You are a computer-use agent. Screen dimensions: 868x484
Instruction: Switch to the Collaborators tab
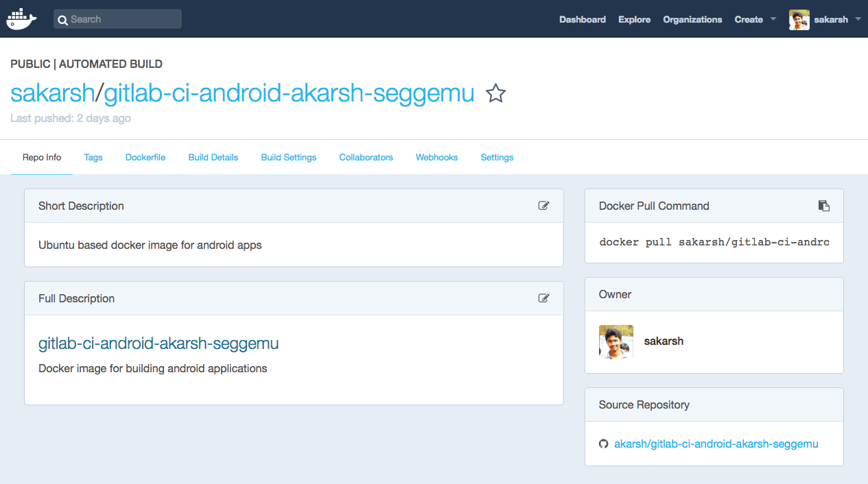[x=366, y=158]
